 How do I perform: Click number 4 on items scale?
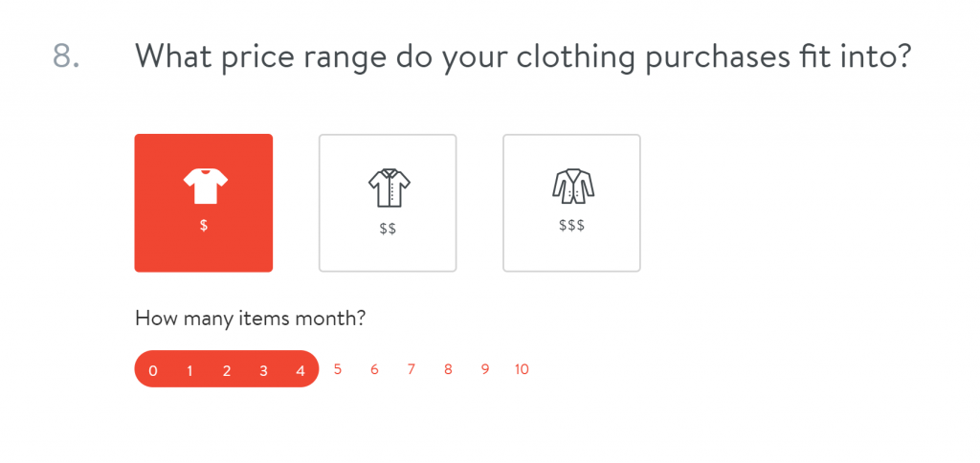pos(301,371)
